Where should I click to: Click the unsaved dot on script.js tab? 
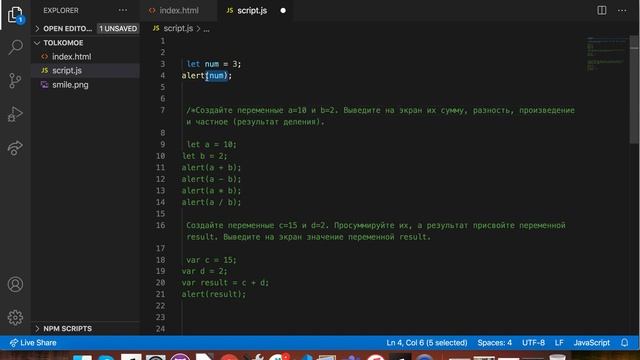click(x=283, y=11)
